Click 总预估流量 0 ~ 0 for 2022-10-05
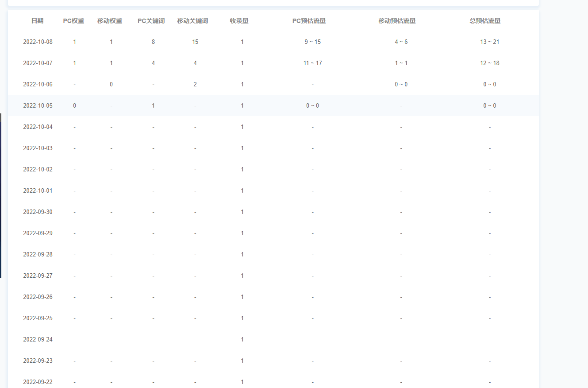 tap(490, 105)
